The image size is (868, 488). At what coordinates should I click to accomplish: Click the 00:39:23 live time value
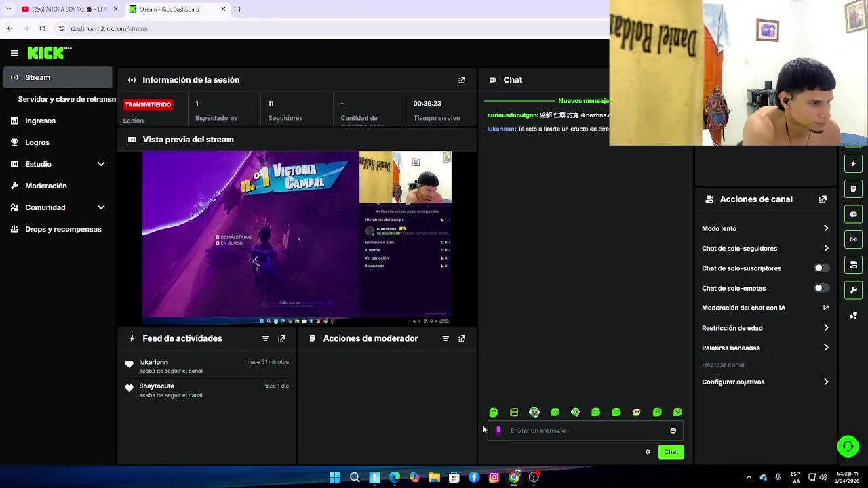427,103
